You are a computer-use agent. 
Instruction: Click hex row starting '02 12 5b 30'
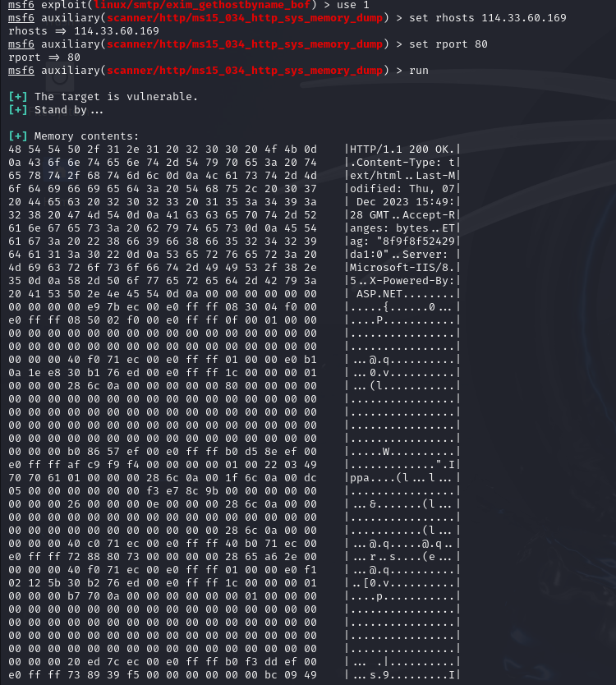(163, 583)
